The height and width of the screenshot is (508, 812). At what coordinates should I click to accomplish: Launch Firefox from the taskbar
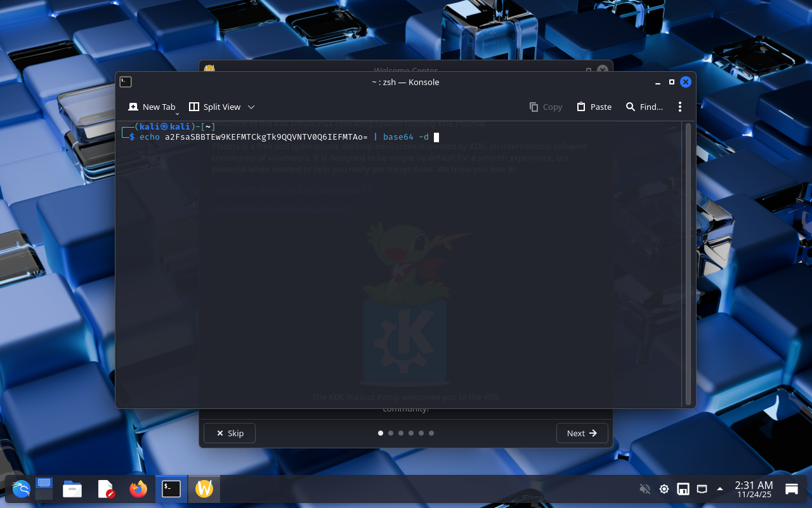point(138,489)
